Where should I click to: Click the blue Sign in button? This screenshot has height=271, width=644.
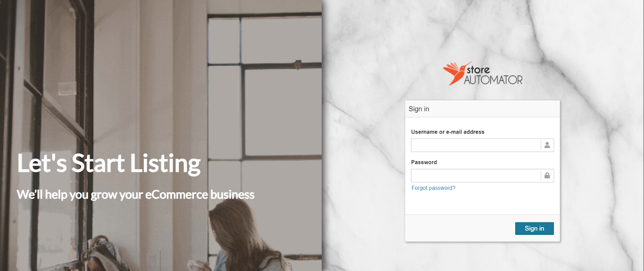534,228
